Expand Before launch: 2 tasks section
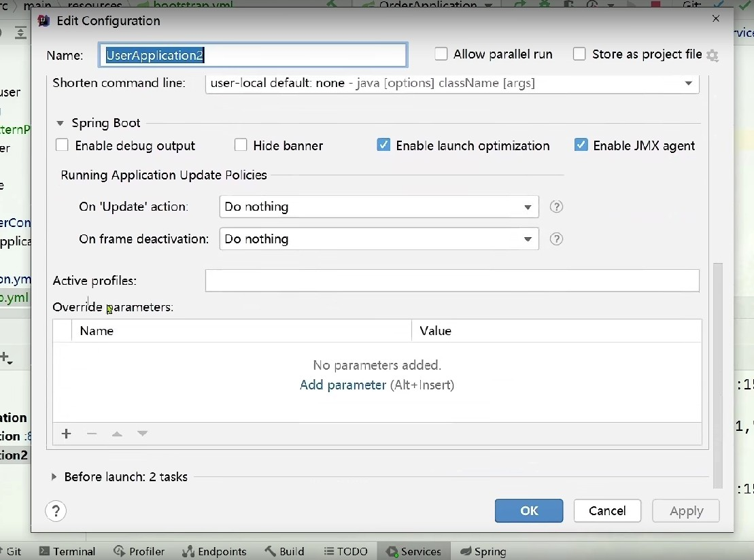Image resolution: width=754 pixels, height=560 pixels. (54, 477)
